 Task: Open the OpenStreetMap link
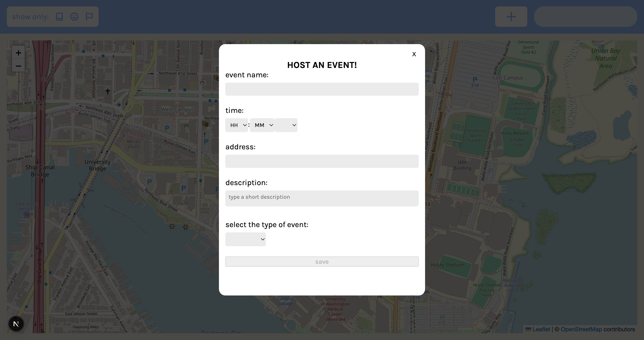click(581, 329)
